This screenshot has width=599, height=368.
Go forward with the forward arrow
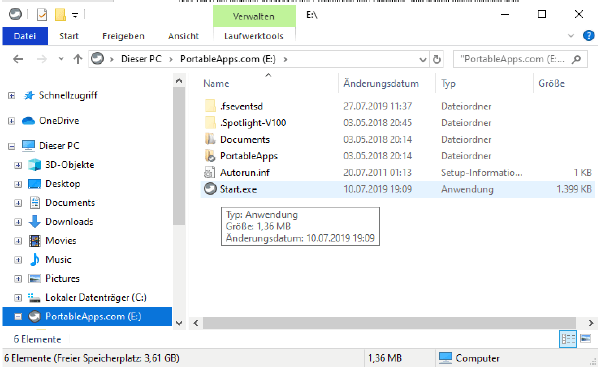42,59
